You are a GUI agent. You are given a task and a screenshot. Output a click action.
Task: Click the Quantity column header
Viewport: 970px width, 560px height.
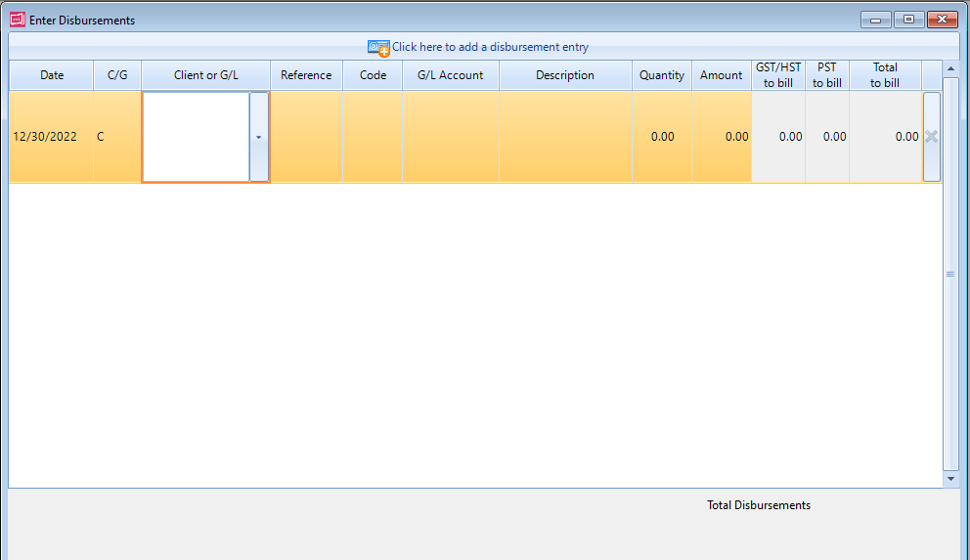pos(662,75)
